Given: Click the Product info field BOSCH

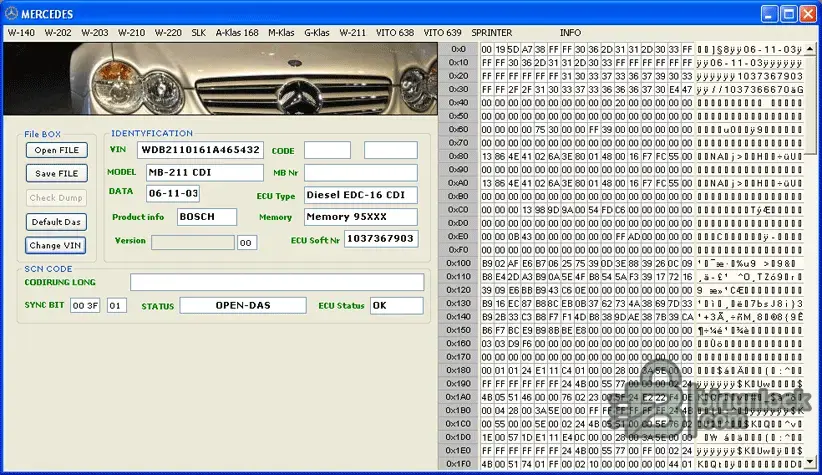Looking at the screenshot, I should point(207,217).
